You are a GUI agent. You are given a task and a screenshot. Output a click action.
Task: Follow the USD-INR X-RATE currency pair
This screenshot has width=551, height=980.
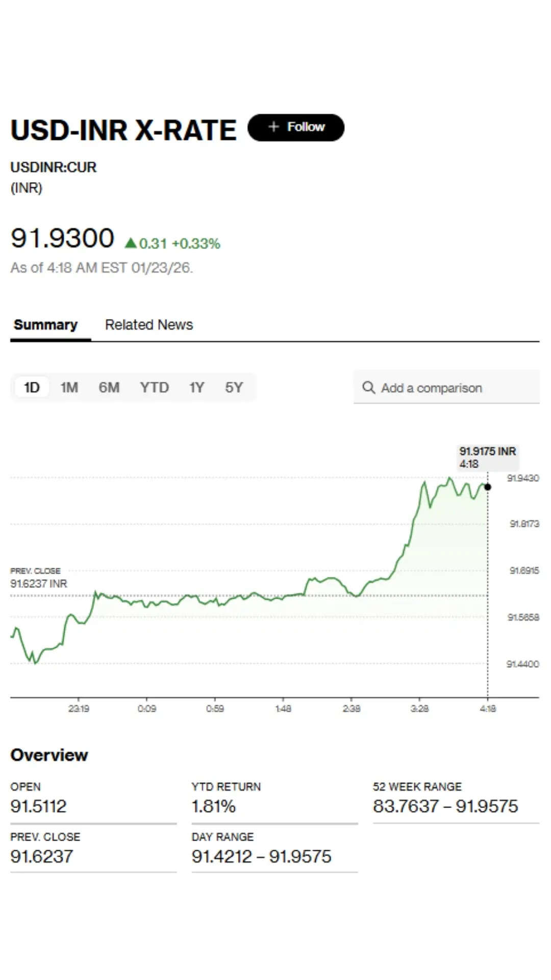coord(296,127)
